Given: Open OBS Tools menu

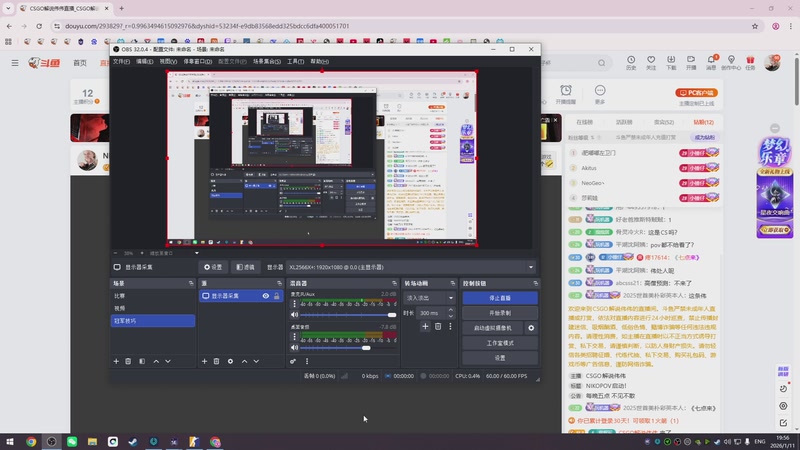Looking at the screenshot, I should pos(295,61).
